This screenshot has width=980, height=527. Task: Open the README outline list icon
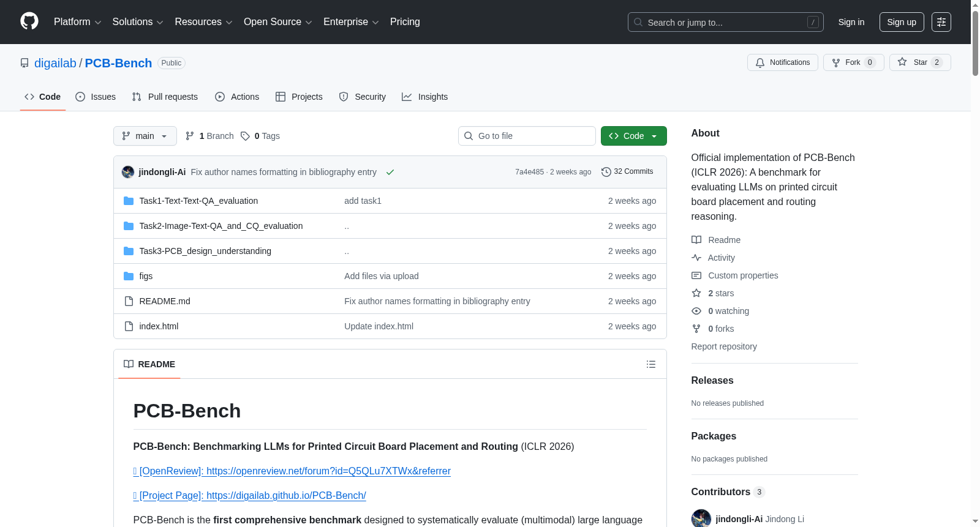click(651, 364)
